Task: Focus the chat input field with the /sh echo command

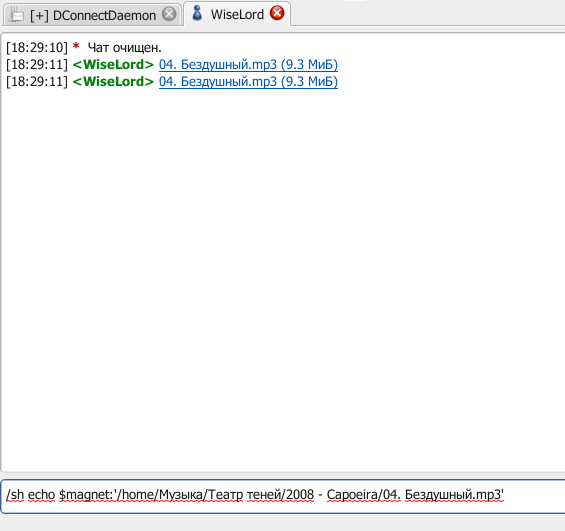Action: pos(283,496)
